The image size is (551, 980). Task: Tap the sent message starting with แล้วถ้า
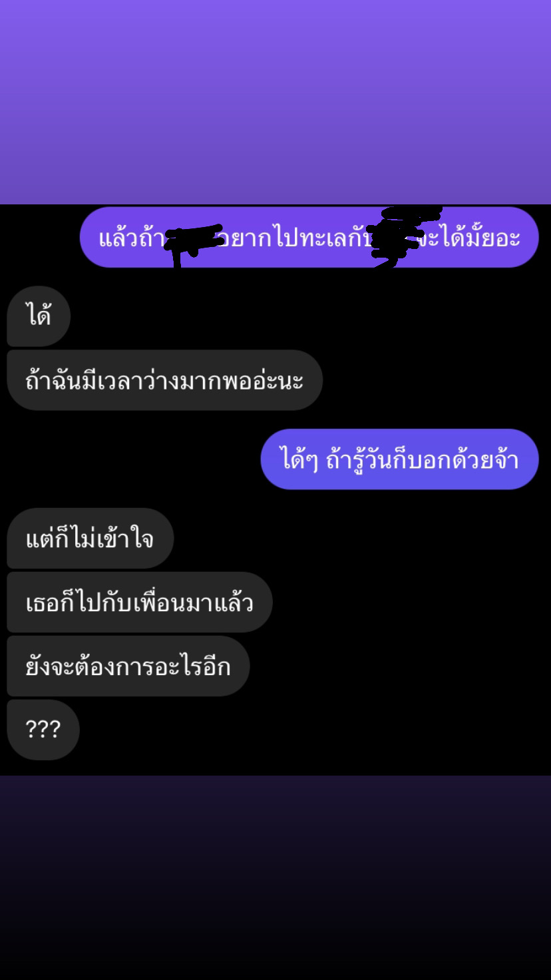tap(309, 237)
